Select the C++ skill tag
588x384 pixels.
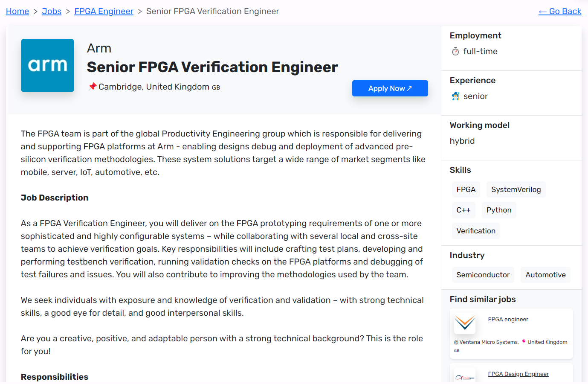coord(463,210)
